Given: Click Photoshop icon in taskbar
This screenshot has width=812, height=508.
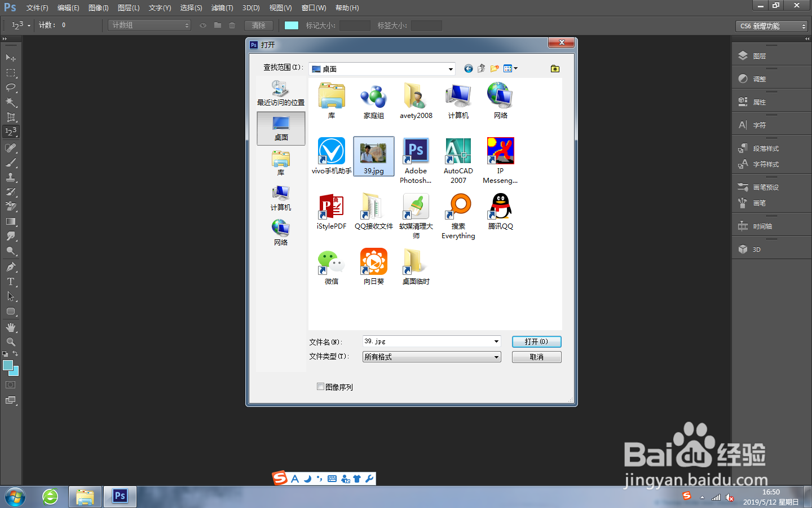Looking at the screenshot, I should pyautogui.click(x=120, y=497).
